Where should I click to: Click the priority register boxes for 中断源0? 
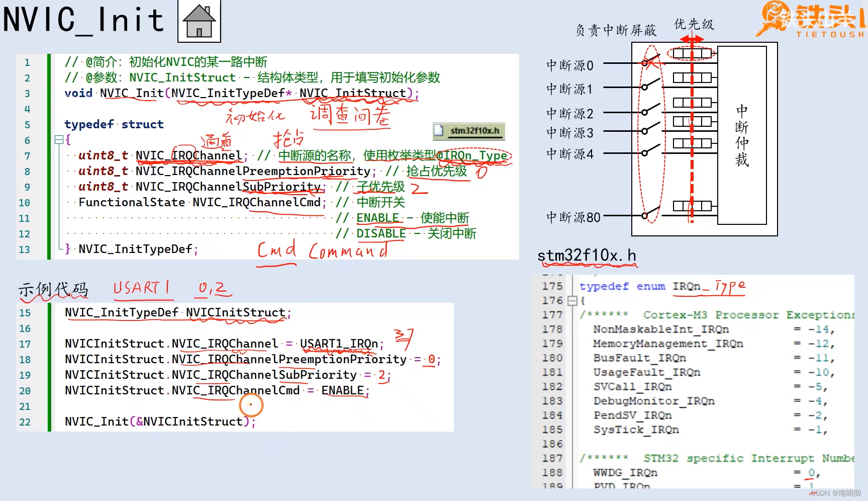pyautogui.click(x=692, y=53)
